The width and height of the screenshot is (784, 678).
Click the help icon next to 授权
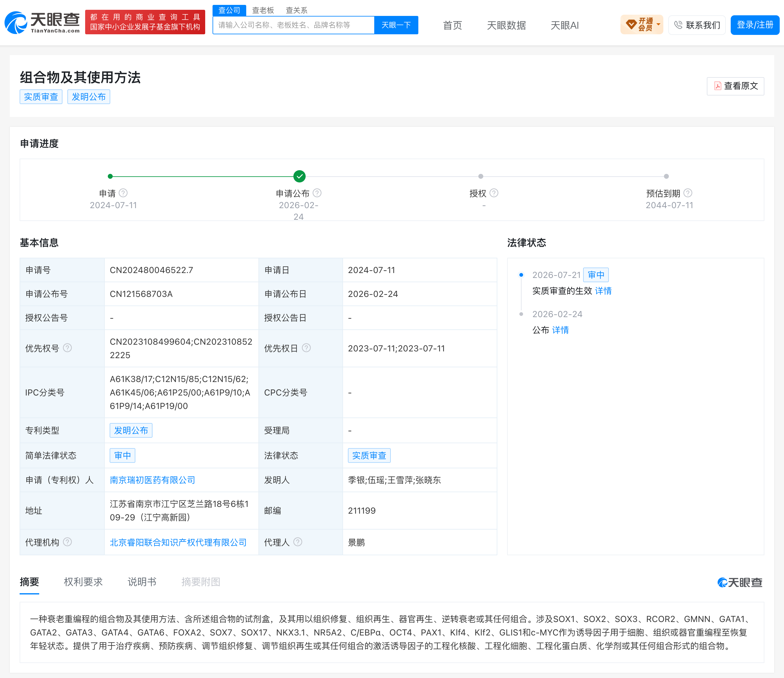pyautogui.click(x=494, y=193)
